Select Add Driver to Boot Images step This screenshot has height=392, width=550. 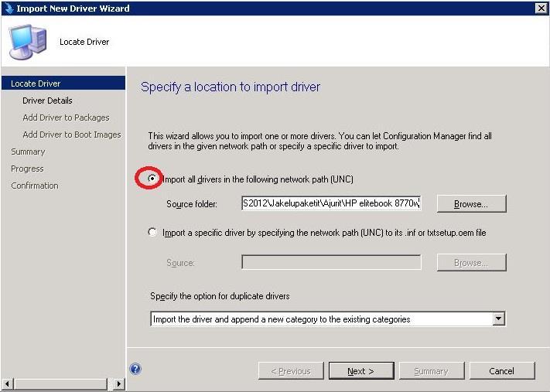point(72,135)
